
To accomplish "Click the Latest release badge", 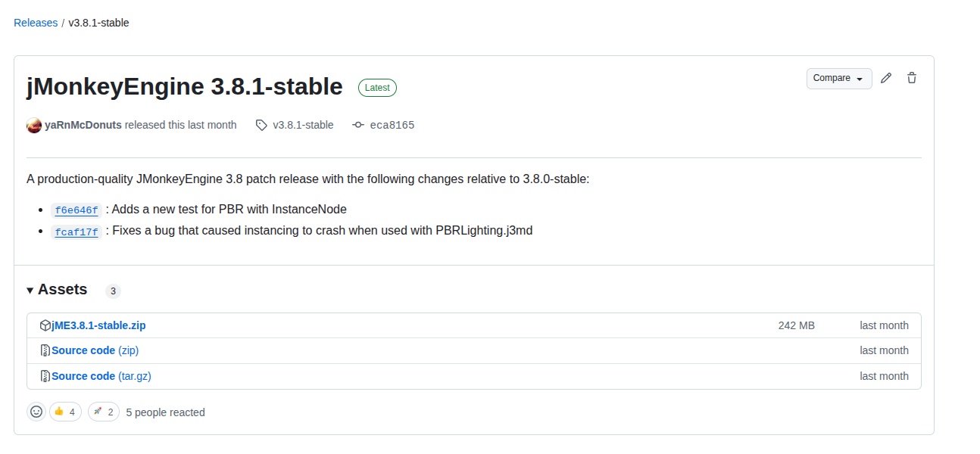I will pyautogui.click(x=377, y=88).
